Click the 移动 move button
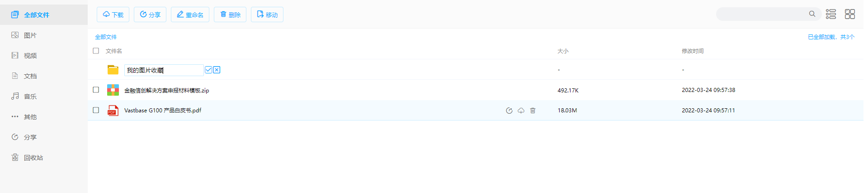 tap(267, 14)
